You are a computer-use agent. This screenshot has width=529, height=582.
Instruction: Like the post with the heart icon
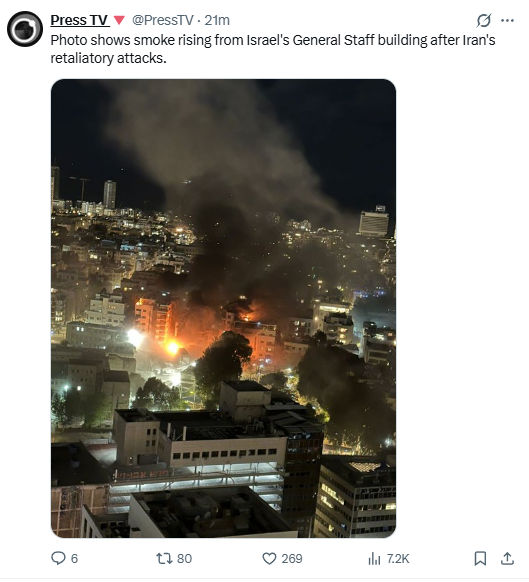(x=269, y=558)
